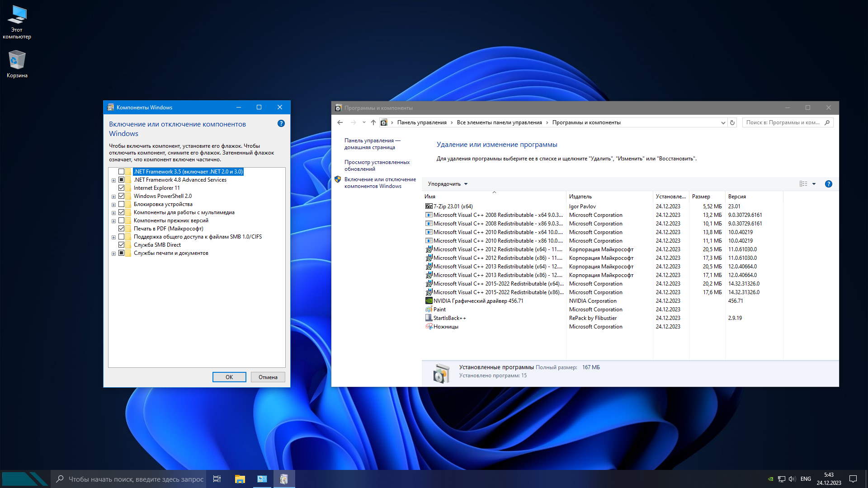Sort the list by the Publisher column header
This screenshot has width=868, height=488.
580,197
